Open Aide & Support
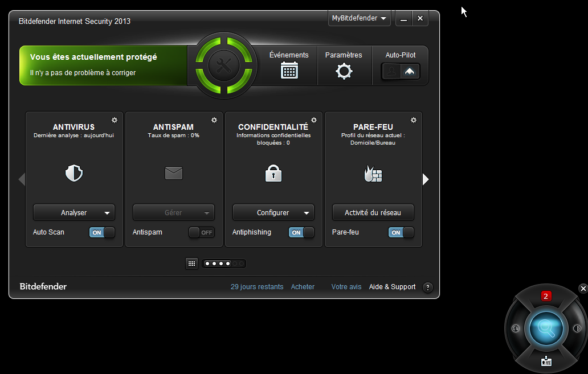Screen dimensions: 588x374 (x=392, y=287)
